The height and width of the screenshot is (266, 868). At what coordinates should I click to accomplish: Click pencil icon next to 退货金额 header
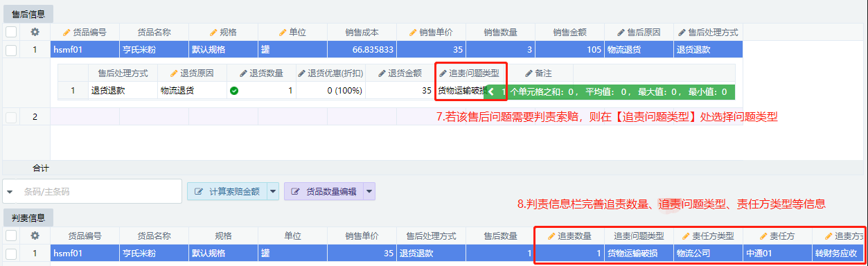click(381, 73)
